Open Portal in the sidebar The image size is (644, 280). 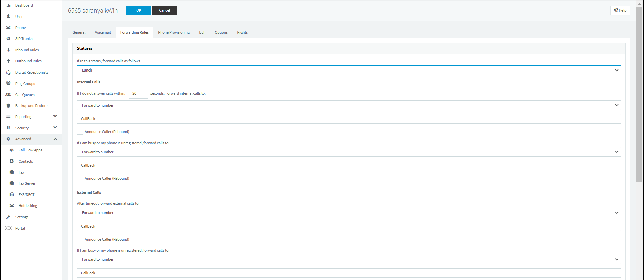click(x=20, y=228)
